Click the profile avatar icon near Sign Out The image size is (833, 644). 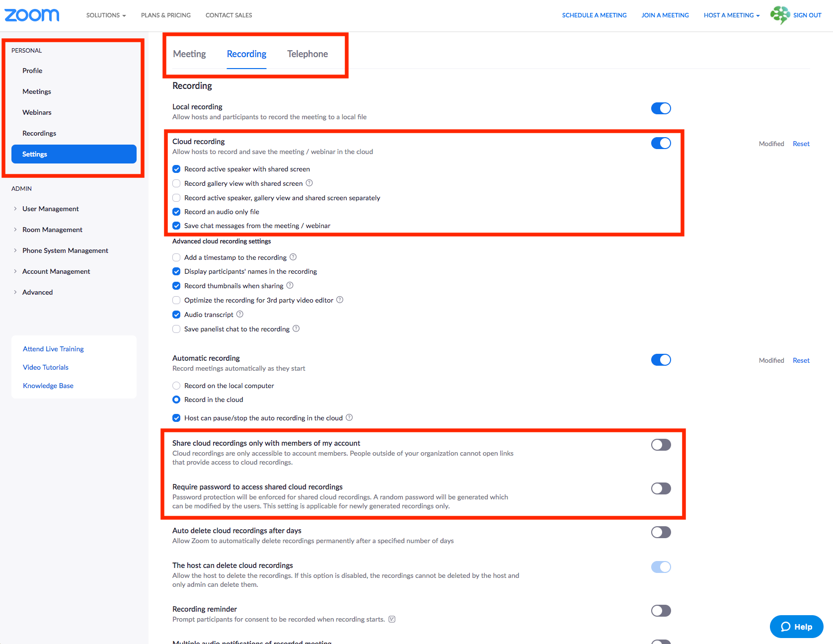(x=780, y=15)
